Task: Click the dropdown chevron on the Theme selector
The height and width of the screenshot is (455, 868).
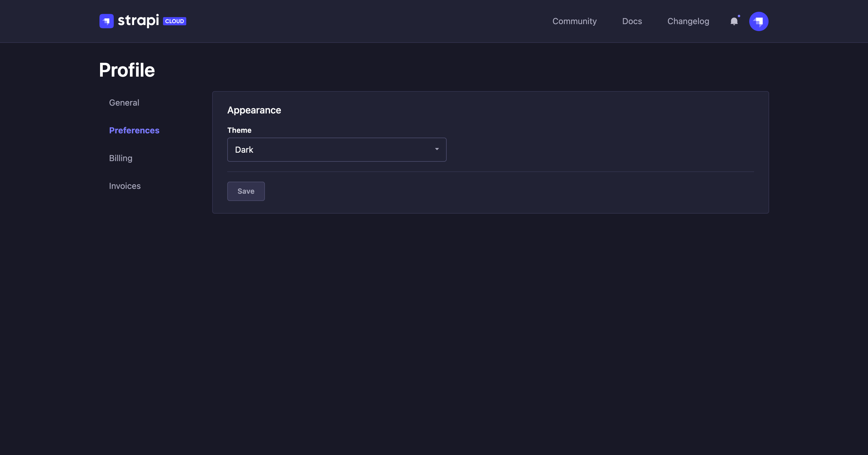Action: click(x=437, y=149)
